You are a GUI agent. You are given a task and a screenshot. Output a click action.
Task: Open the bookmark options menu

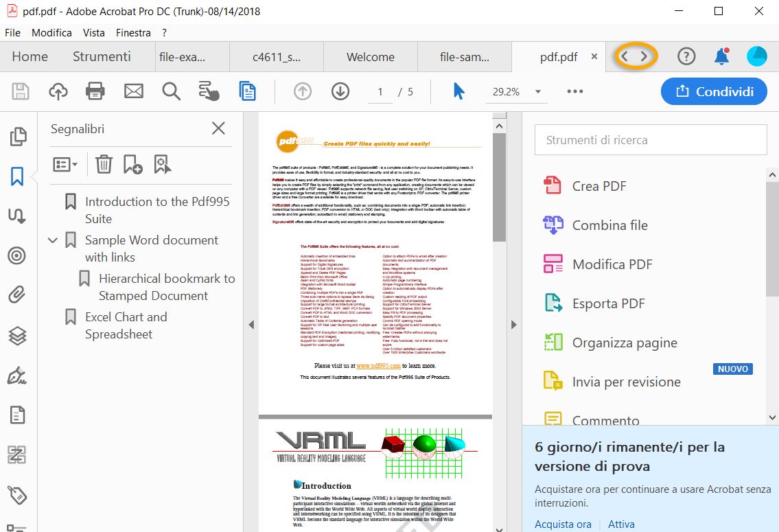point(65,164)
